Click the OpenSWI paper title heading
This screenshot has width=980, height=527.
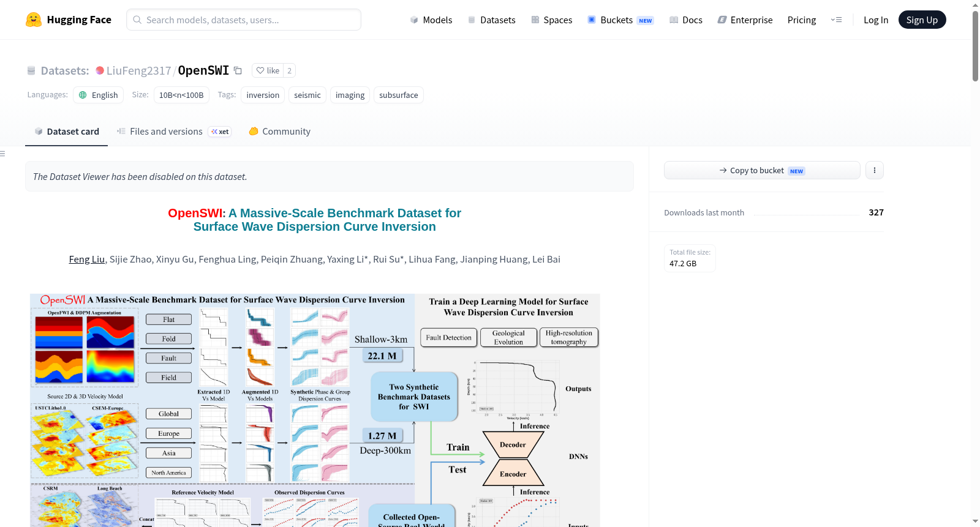[315, 220]
